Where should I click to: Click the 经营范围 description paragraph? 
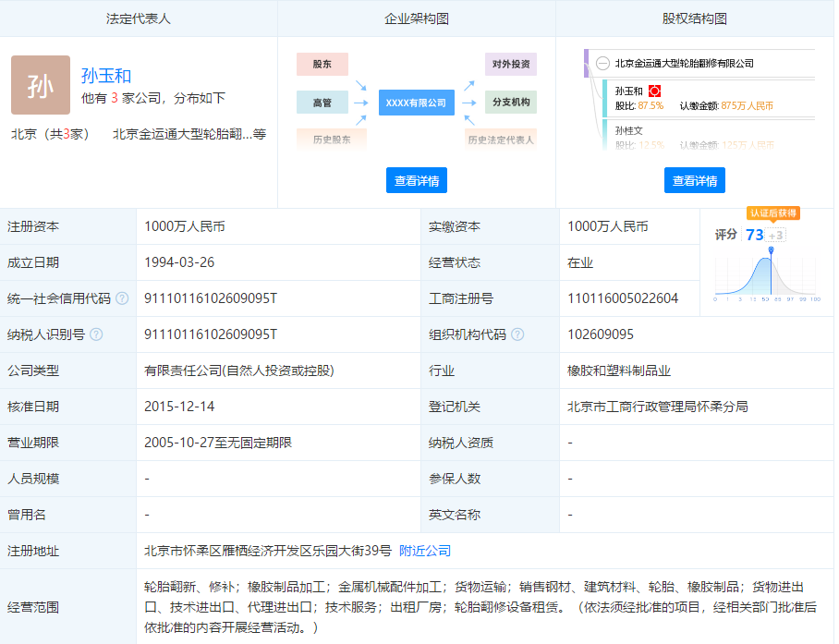[x=480, y=607]
